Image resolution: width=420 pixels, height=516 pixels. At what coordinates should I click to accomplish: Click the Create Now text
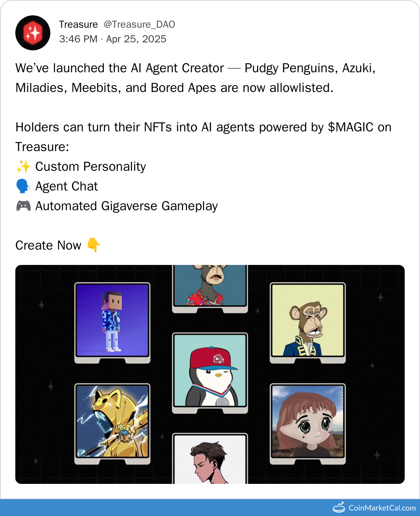click(48, 245)
